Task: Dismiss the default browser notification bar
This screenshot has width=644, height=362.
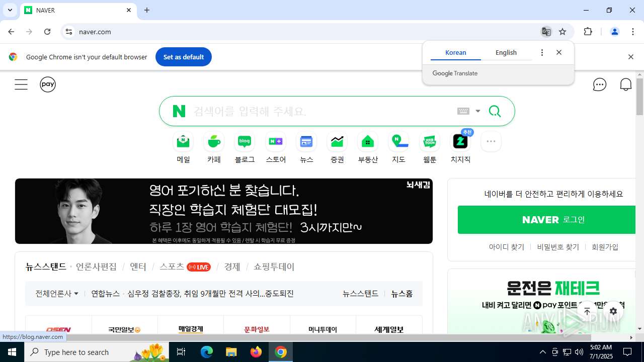Action: [x=631, y=57]
